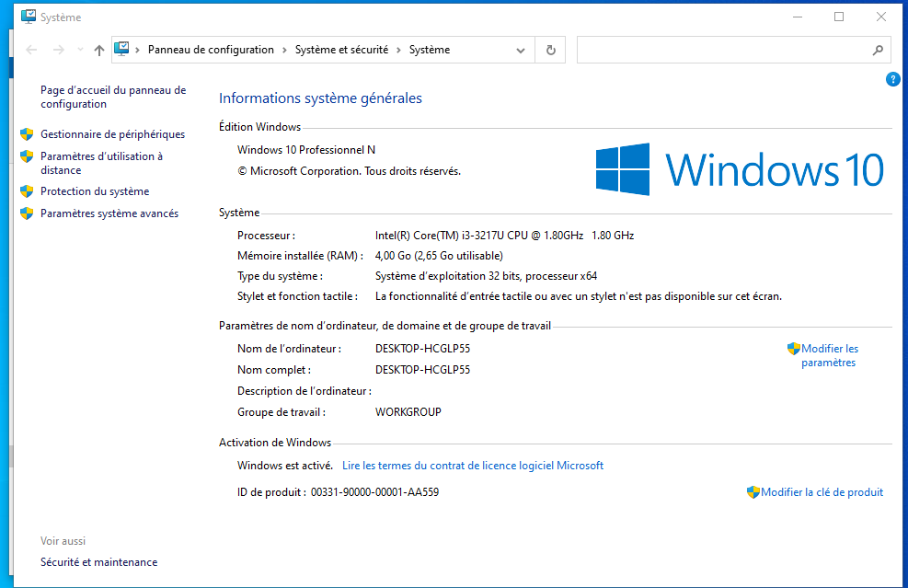The image size is (908, 588).
Task: Select the WORKGROUP value
Action: point(408,412)
